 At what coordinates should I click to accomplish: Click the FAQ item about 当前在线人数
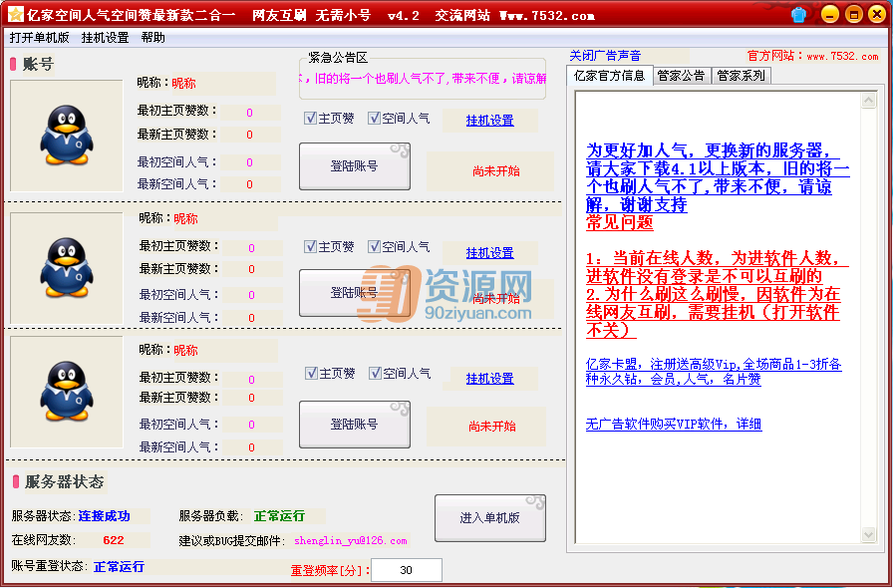tap(718, 267)
